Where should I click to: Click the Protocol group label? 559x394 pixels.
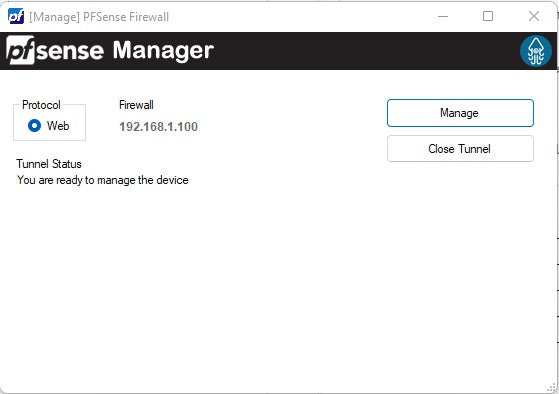(41, 105)
